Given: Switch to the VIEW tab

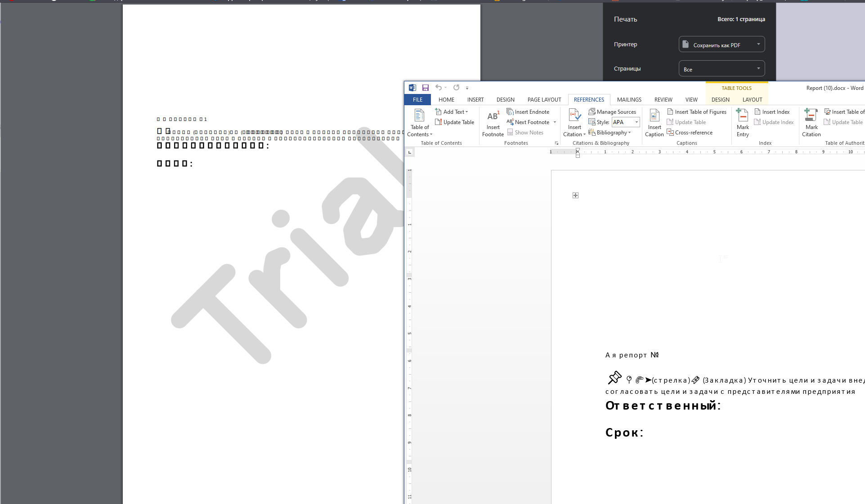Looking at the screenshot, I should coord(691,100).
